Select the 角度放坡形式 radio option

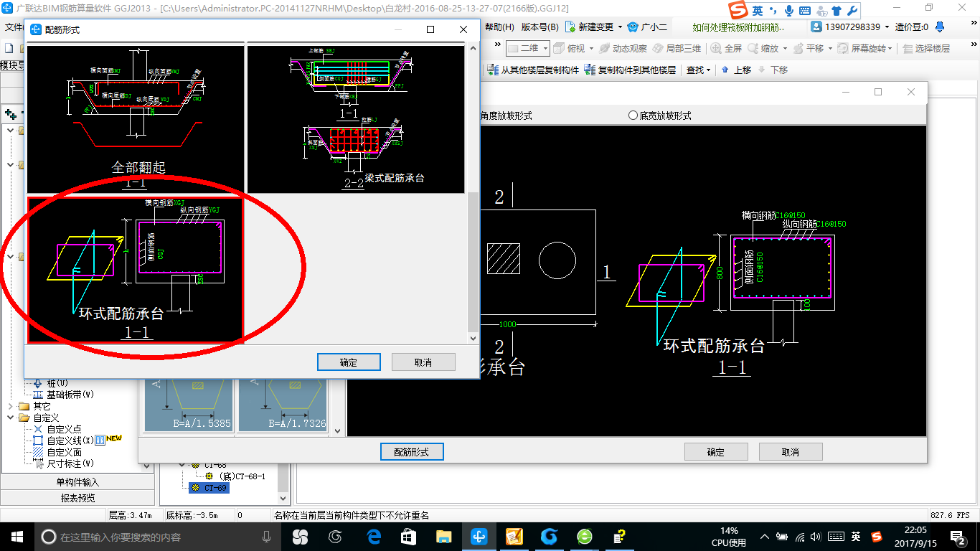click(506, 116)
